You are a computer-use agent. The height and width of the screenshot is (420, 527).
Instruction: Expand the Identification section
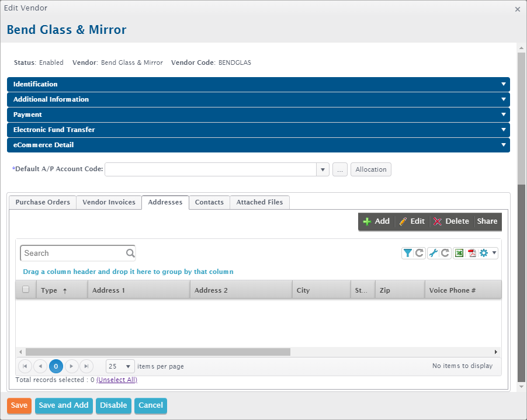[258, 84]
